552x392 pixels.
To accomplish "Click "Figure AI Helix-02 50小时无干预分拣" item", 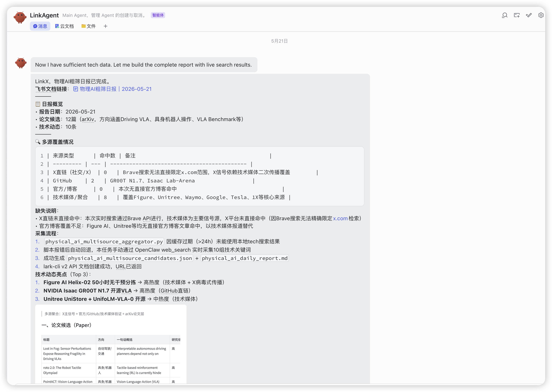I will tap(89, 282).
